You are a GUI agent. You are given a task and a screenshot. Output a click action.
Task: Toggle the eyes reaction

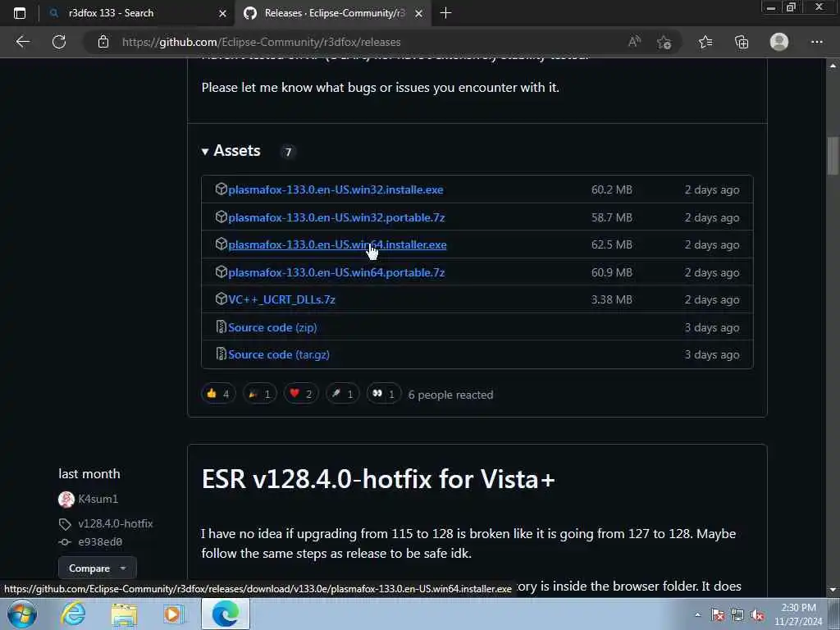click(x=384, y=394)
